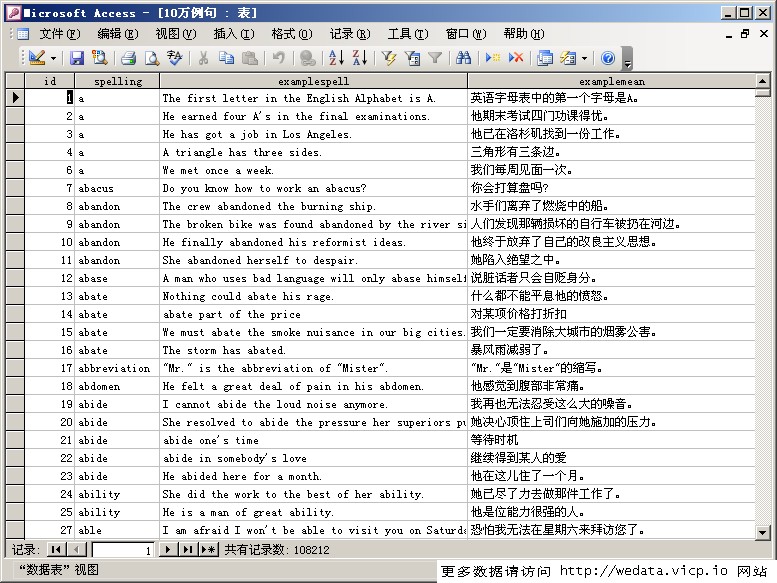Click cell 'Nothing could abate his rage.'
The height and width of the screenshot is (583, 777).
coord(313,296)
